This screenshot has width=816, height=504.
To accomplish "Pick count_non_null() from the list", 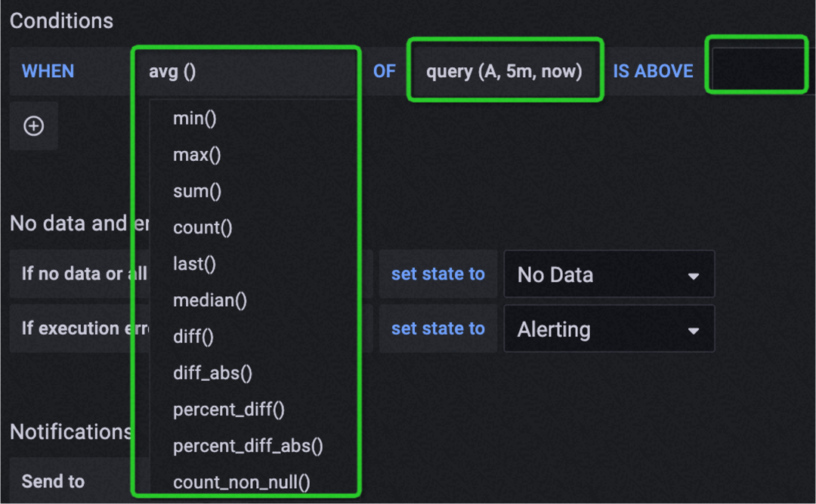I will pyautogui.click(x=242, y=482).
